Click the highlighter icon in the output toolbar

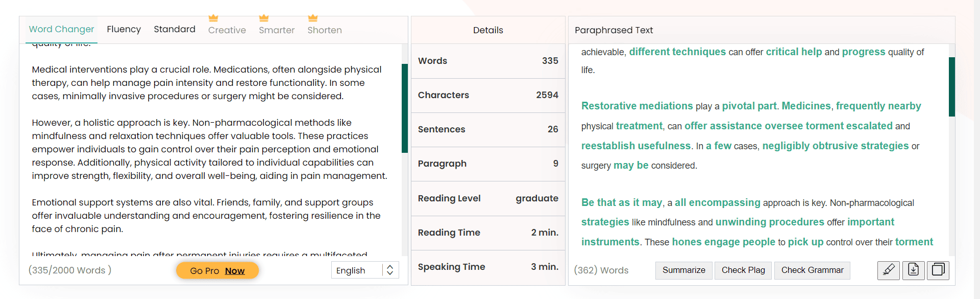[888, 270]
